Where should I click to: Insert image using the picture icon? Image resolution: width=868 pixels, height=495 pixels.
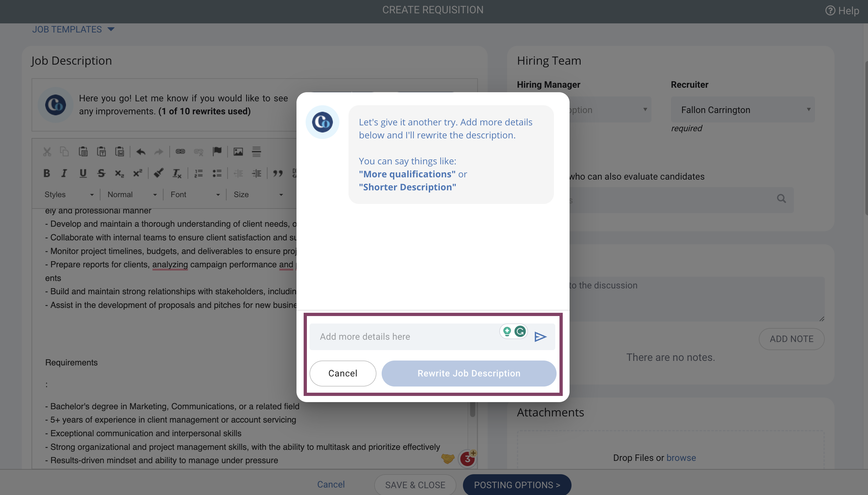pyautogui.click(x=238, y=152)
